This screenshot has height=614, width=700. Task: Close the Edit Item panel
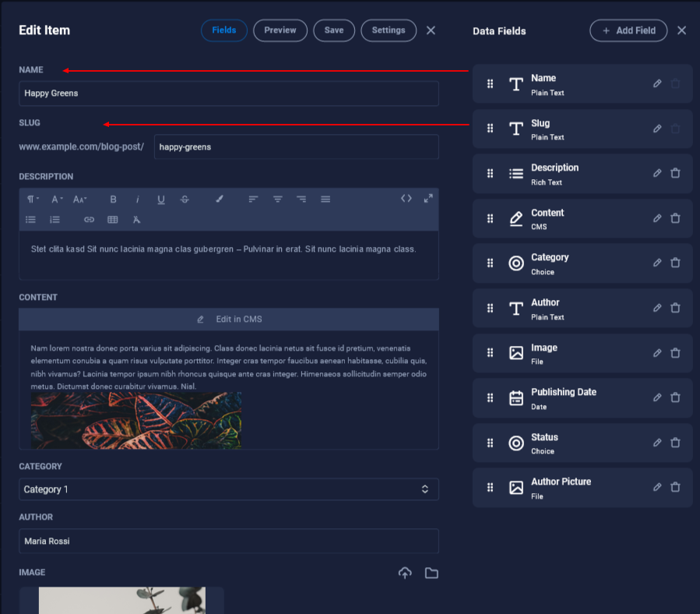coord(431,30)
